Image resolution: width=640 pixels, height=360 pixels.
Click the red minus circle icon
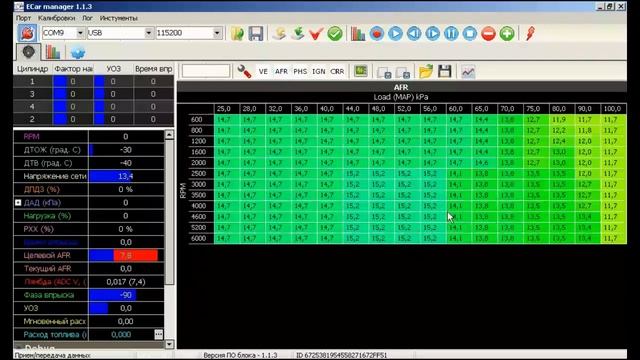point(489,33)
